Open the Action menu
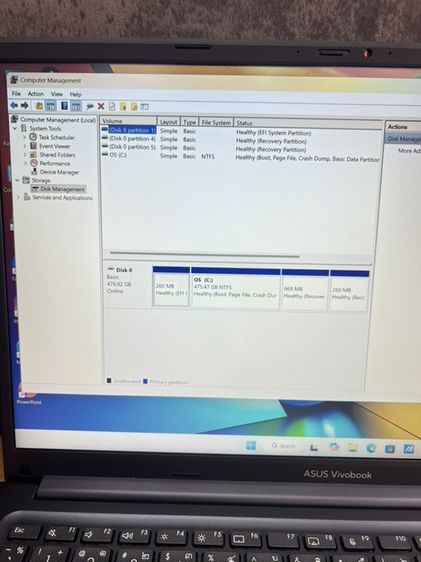 click(36, 94)
